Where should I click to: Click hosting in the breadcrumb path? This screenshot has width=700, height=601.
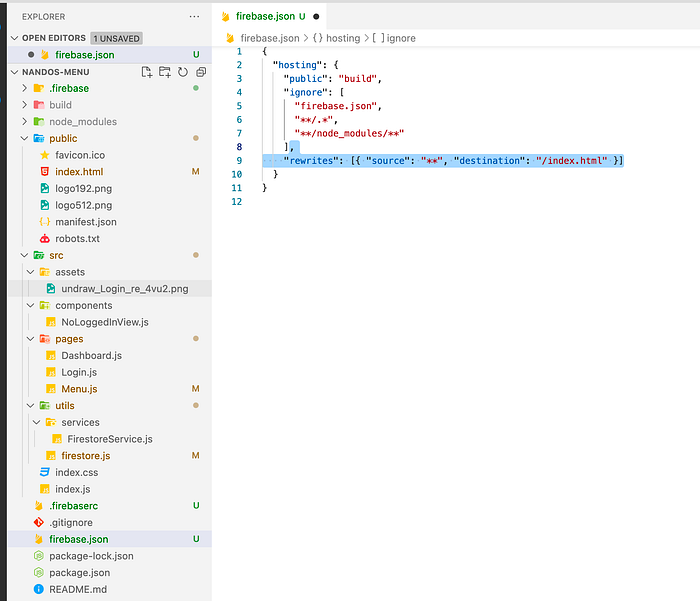343,38
